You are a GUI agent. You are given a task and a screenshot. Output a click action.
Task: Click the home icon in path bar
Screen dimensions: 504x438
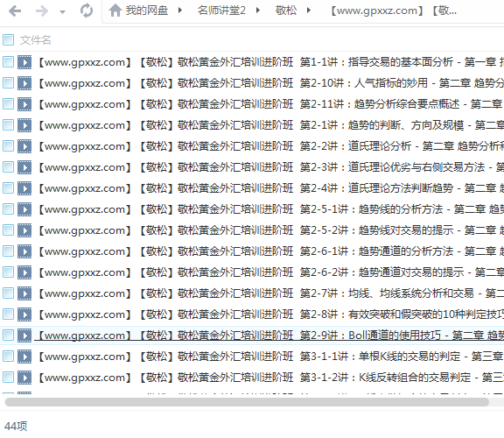(115, 11)
